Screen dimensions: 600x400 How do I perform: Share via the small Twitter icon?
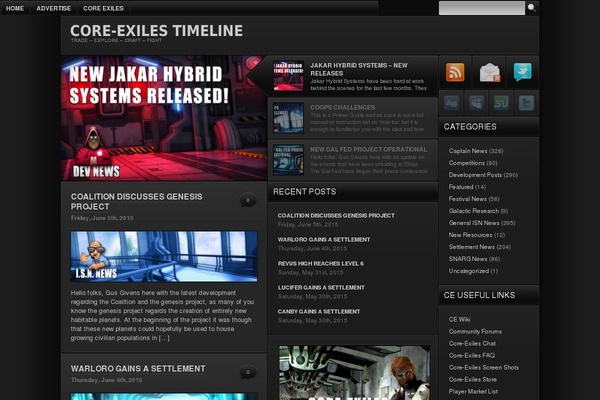coord(526,103)
